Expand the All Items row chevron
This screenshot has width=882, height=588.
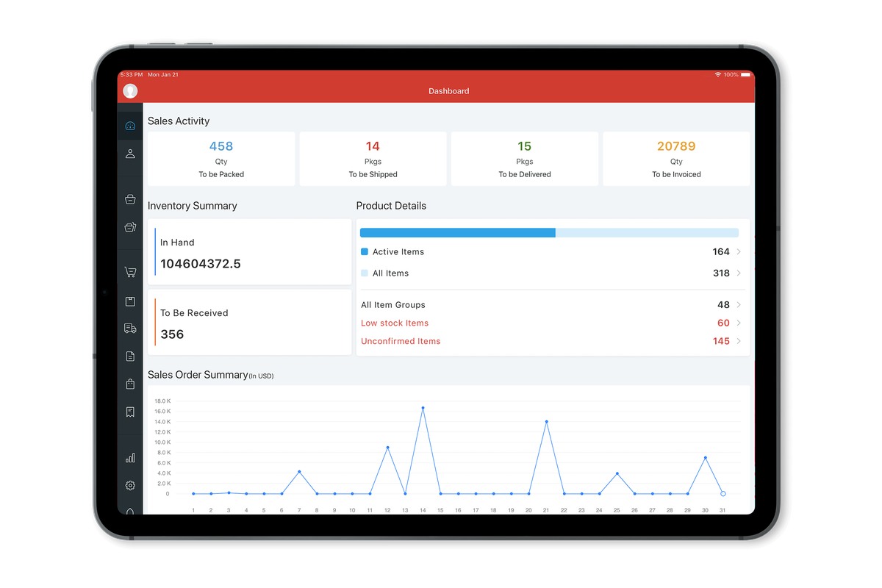point(739,273)
